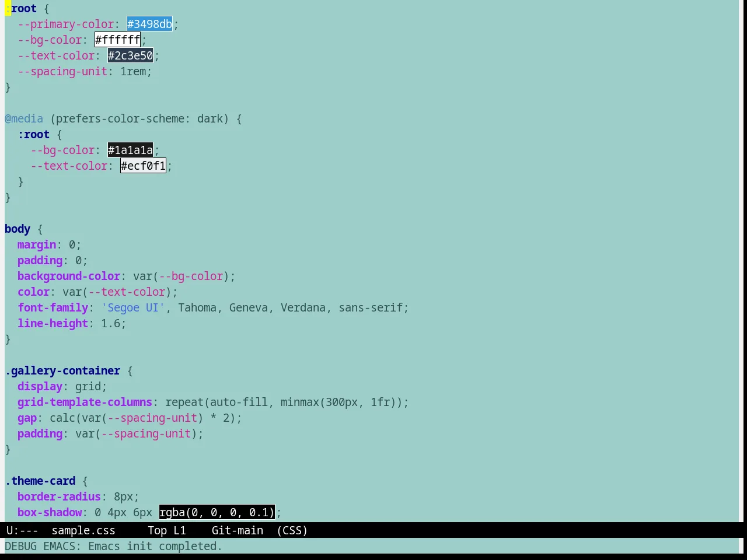The width and height of the screenshot is (747, 560).
Task: Click the '.theme-card' selector
Action: tap(40, 481)
